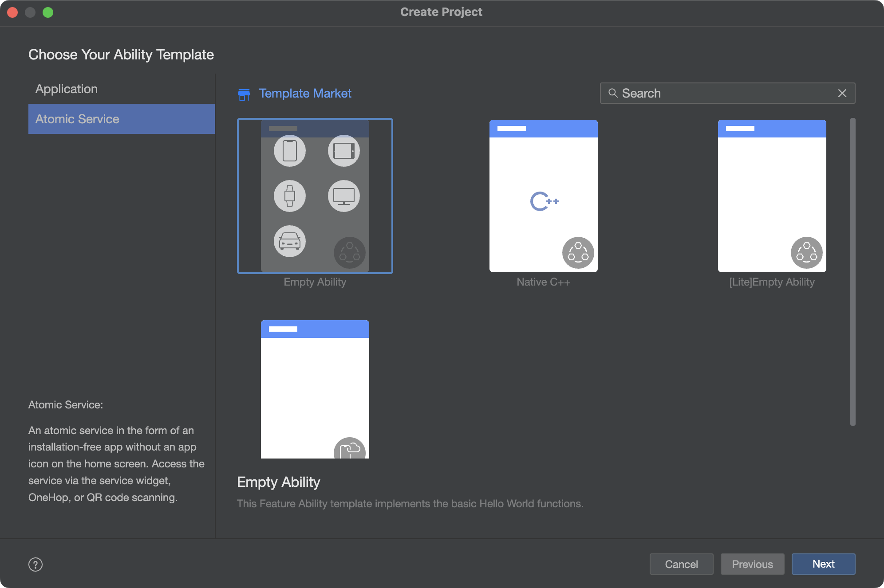Viewport: 884px width, 588px height.
Task: Click the search magnifier icon
Action: (613, 93)
